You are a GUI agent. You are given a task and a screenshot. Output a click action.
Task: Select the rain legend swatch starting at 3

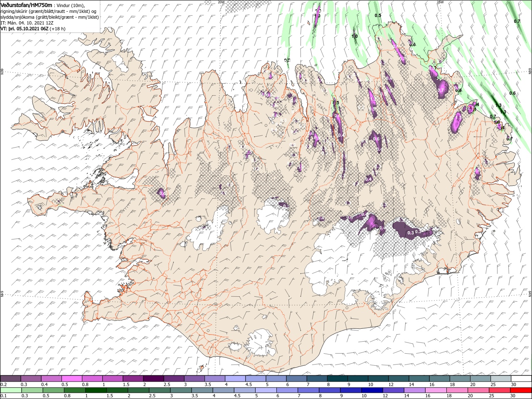coord(181,390)
